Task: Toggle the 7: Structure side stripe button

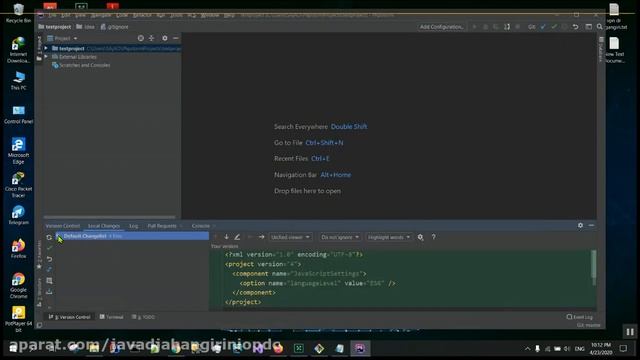Action: 39,292
